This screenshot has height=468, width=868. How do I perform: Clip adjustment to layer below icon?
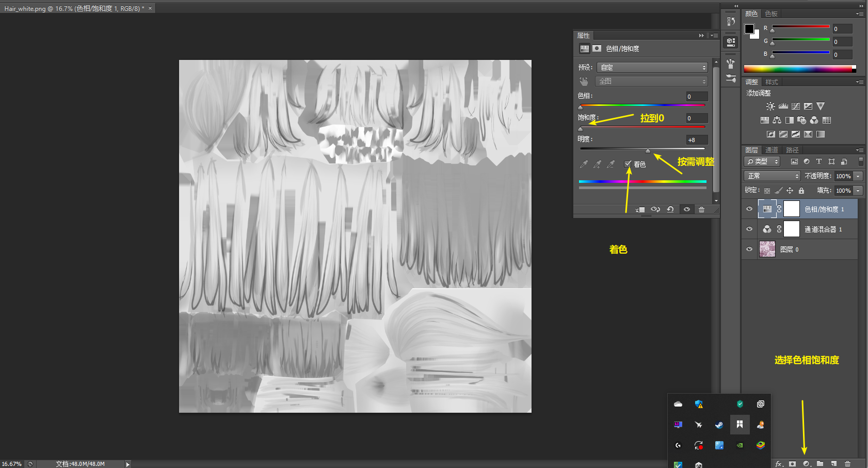point(640,209)
